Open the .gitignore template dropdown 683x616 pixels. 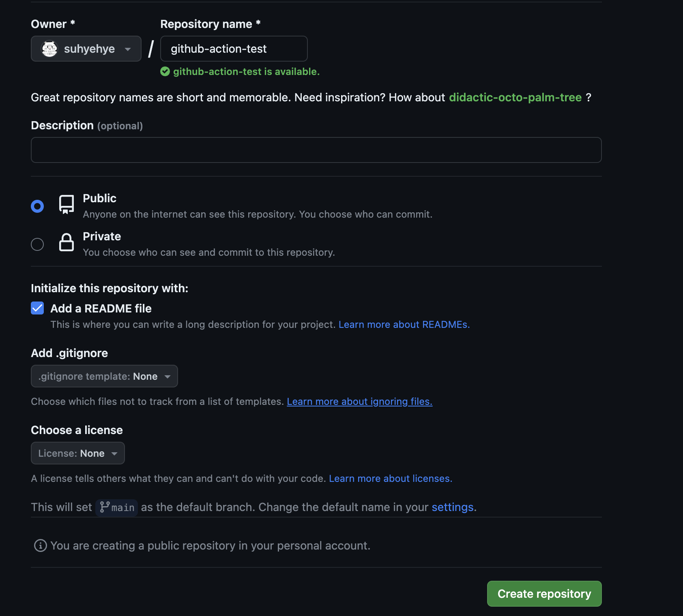pos(104,376)
